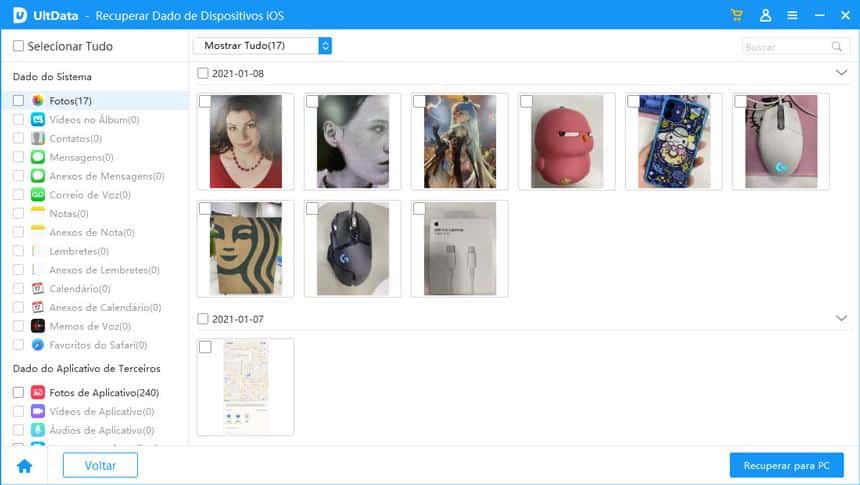Collapse the 2021-01-08 photo group
The width and height of the screenshot is (860, 485).
(840, 73)
